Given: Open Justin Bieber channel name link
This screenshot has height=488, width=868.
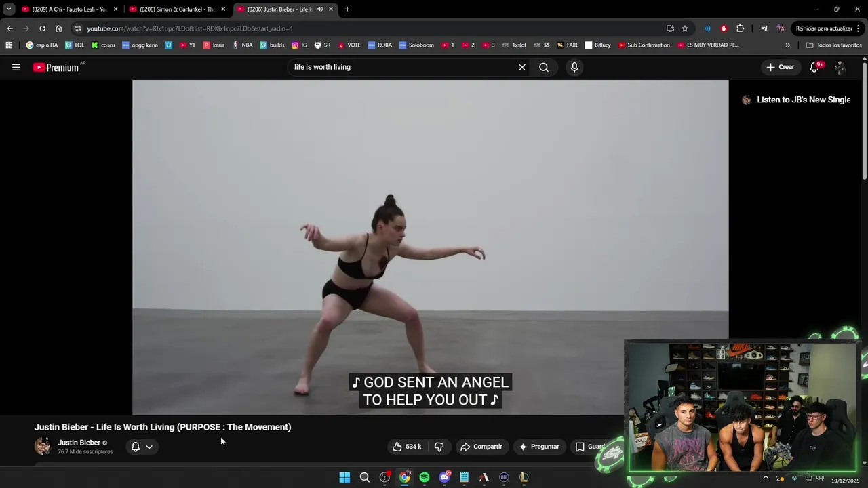Looking at the screenshot, I should pyautogui.click(x=79, y=443).
